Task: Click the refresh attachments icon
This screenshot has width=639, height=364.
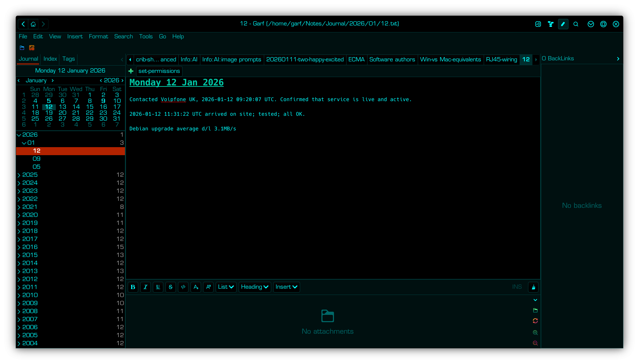Action: click(535, 321)
